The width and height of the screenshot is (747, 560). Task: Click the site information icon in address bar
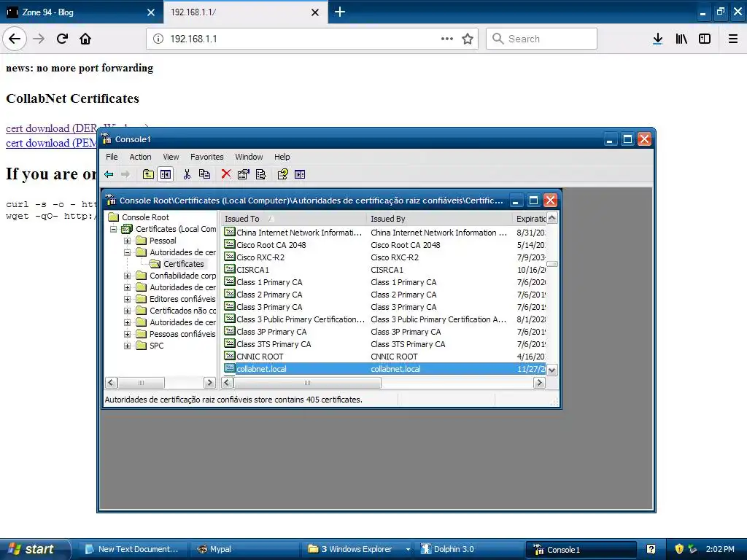pos(158,39)
